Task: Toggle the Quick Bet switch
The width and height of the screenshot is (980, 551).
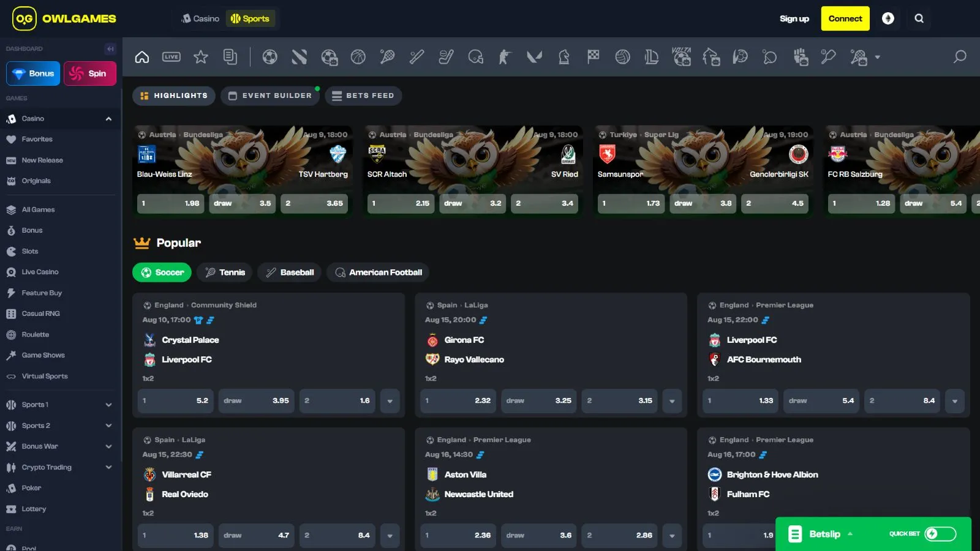Action: tap(940, 534)
